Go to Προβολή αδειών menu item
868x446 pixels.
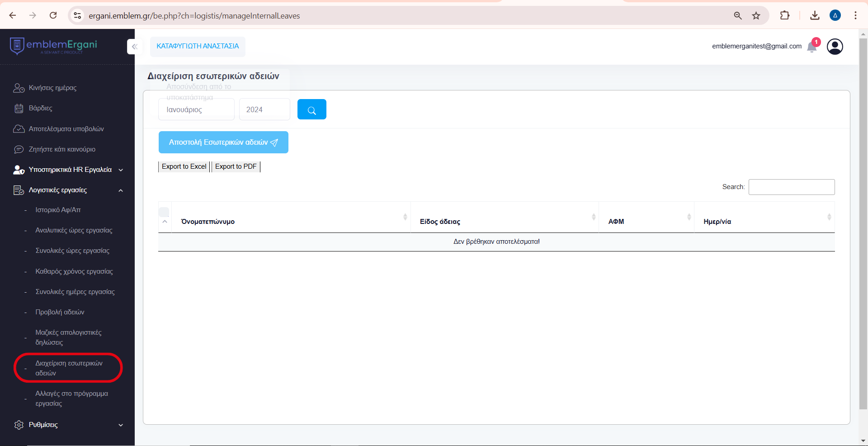[60, 312]
